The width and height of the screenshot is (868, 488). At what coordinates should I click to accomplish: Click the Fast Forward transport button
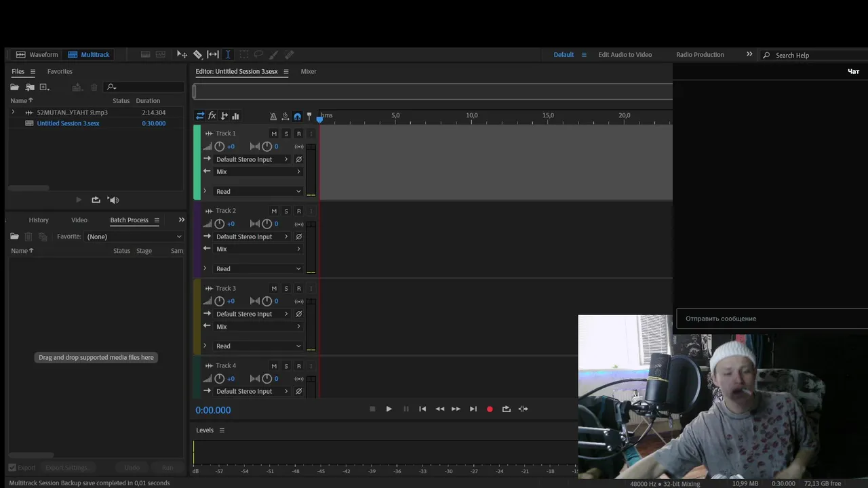(456, 409)
